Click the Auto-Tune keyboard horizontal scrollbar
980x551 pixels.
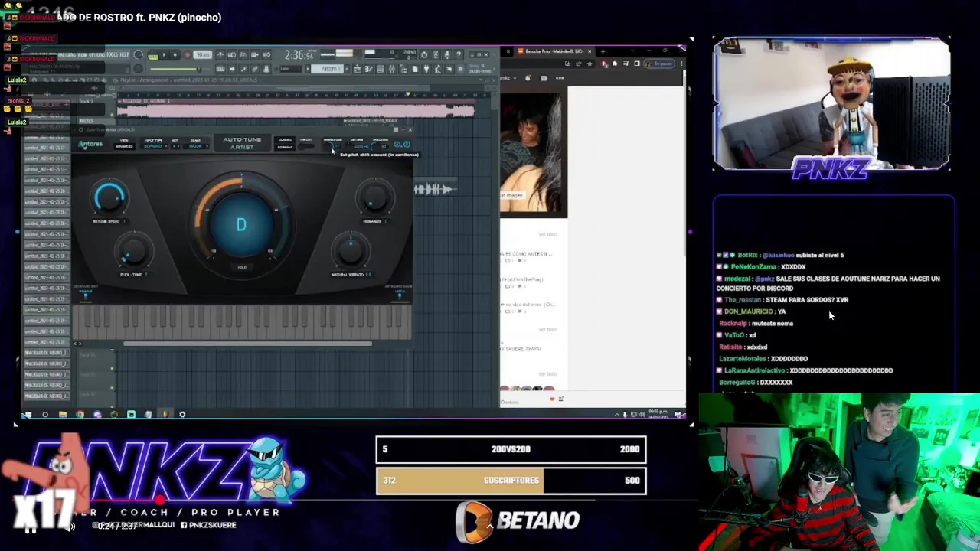point(247,344)
